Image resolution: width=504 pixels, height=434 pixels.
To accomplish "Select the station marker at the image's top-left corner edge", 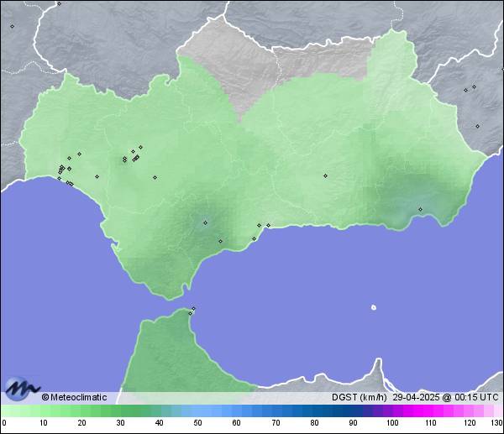I will [59, 4].
